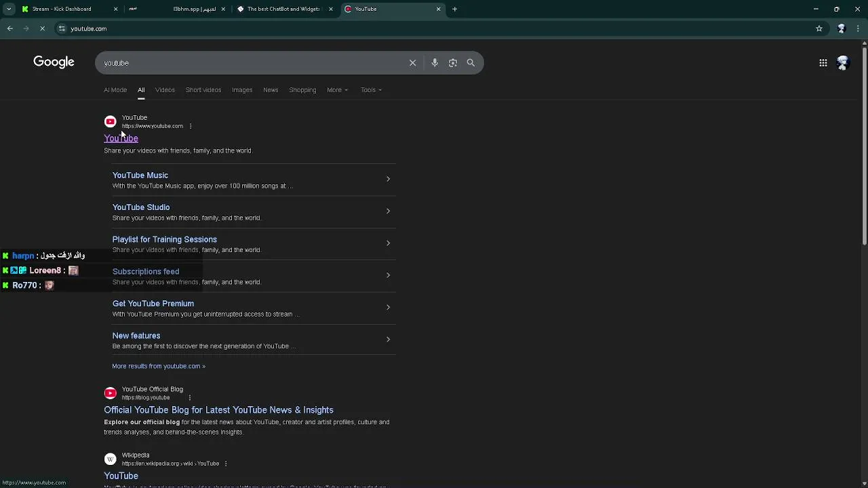Open a new browser tab
Screen dimensions: 868x488
(x=454, y=9)
